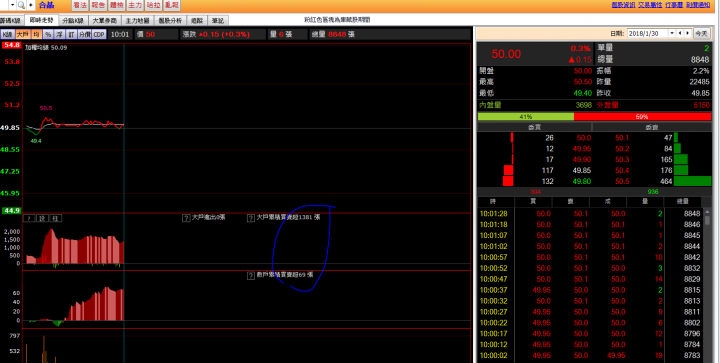The height and width of the screenshot is (363, 720).
Task: Click the 委買 column header
Action: click(x=534, y=127)
